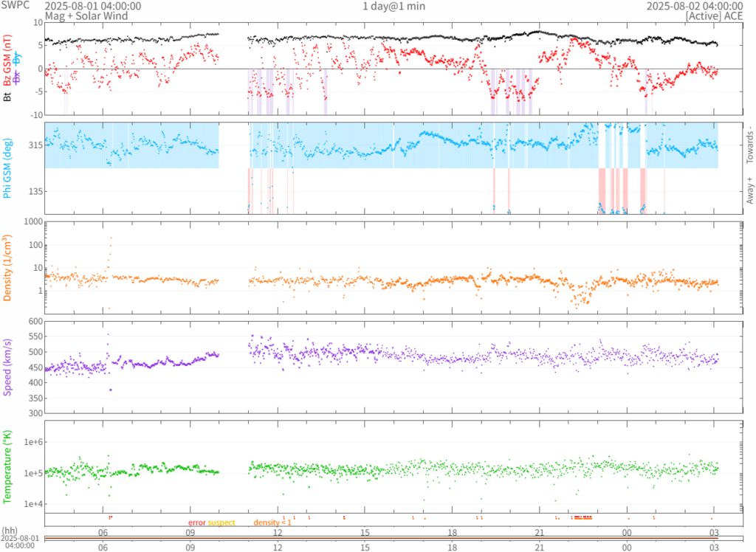Click the Temperature (°K) axis label

click(8, 466)
